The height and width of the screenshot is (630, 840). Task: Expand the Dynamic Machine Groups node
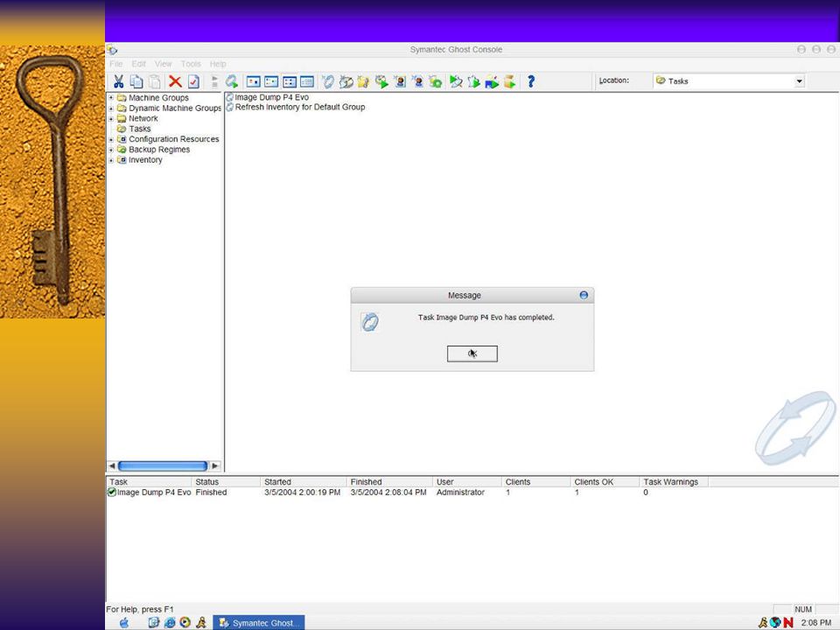point(111,108)
